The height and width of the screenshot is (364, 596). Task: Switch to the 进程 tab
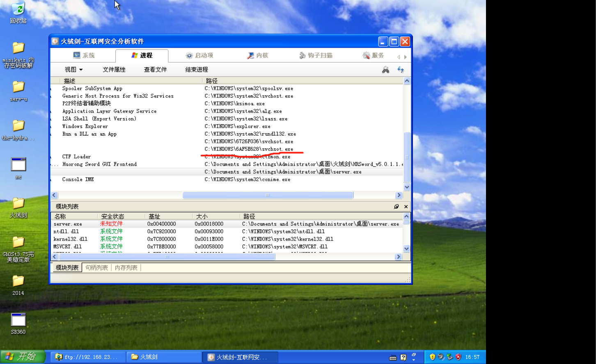[142, 55]
